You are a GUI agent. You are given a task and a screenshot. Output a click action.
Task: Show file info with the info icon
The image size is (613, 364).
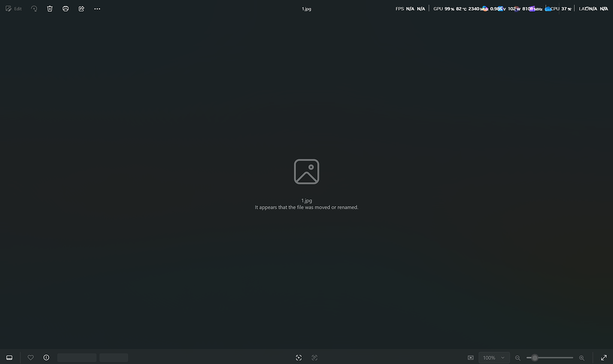coord(46,357)
